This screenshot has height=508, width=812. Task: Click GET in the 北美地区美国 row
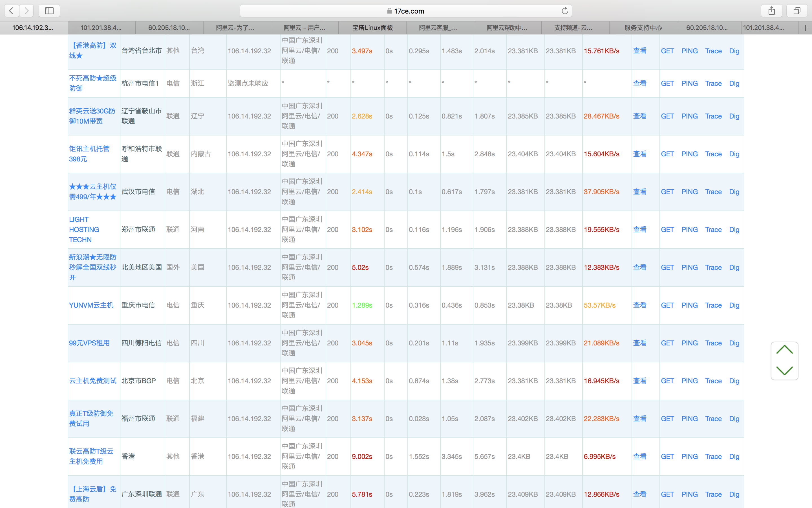point(667,268)
